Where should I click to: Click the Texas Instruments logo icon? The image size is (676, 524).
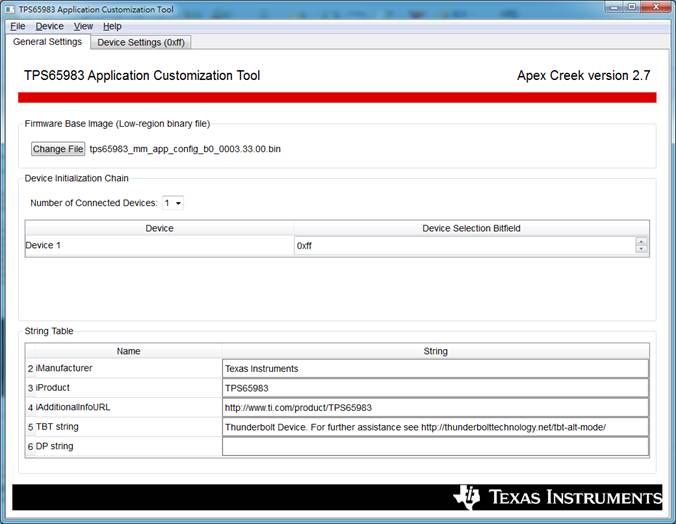click(x=466, y=497)
